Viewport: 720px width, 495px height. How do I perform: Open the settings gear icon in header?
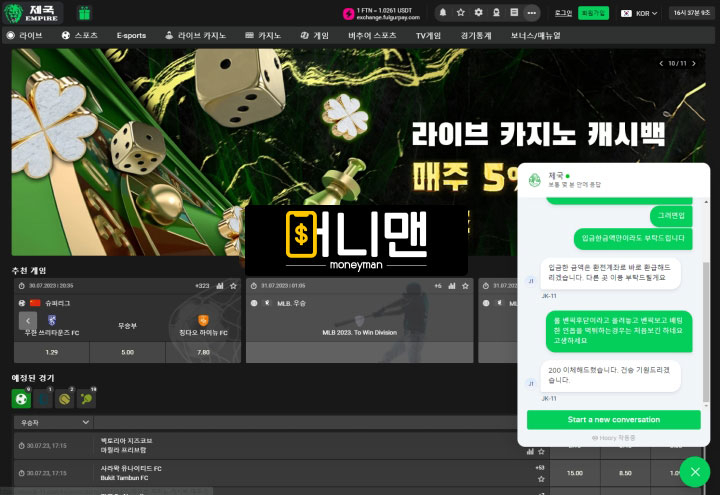[x=478, y=13]
